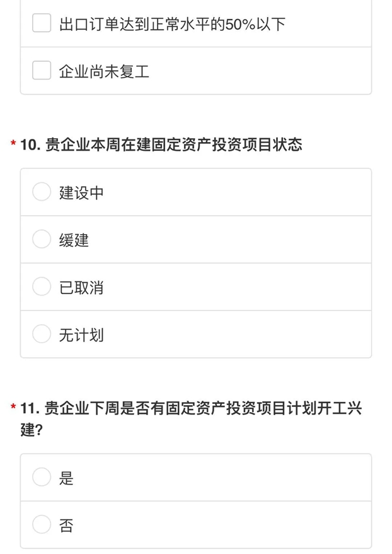392x554 pixels.
Task: Choose the 缓建 radio option
Action: tap(42, 239)
